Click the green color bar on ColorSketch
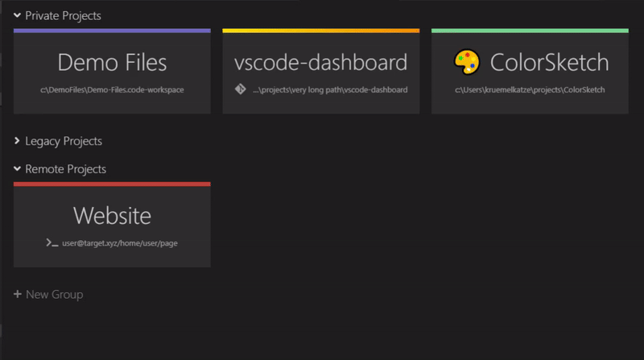 click(530, 31)
